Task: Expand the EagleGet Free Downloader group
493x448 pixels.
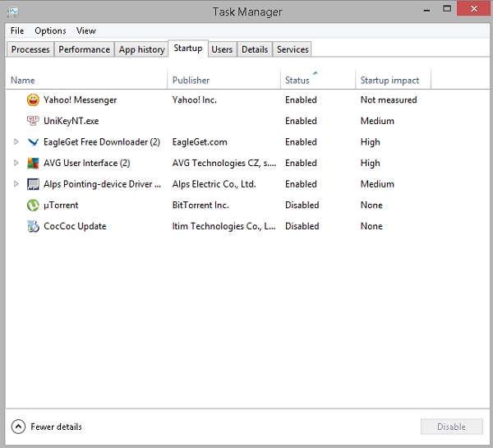Action: tap(16, 142)
